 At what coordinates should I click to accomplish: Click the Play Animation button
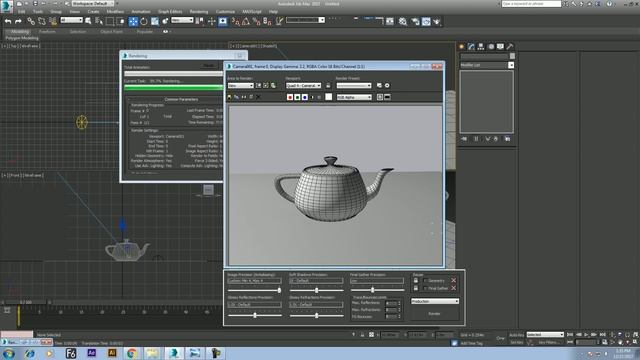[586, 335]
